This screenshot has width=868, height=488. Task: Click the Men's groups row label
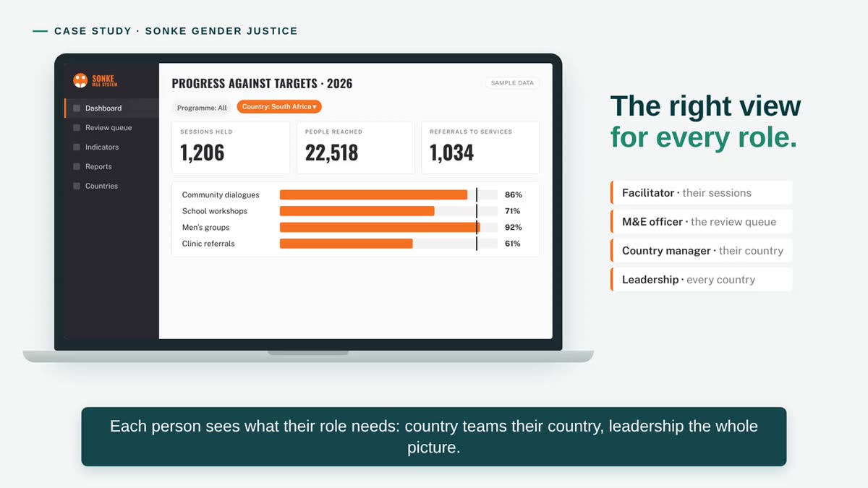pos(206,228)
